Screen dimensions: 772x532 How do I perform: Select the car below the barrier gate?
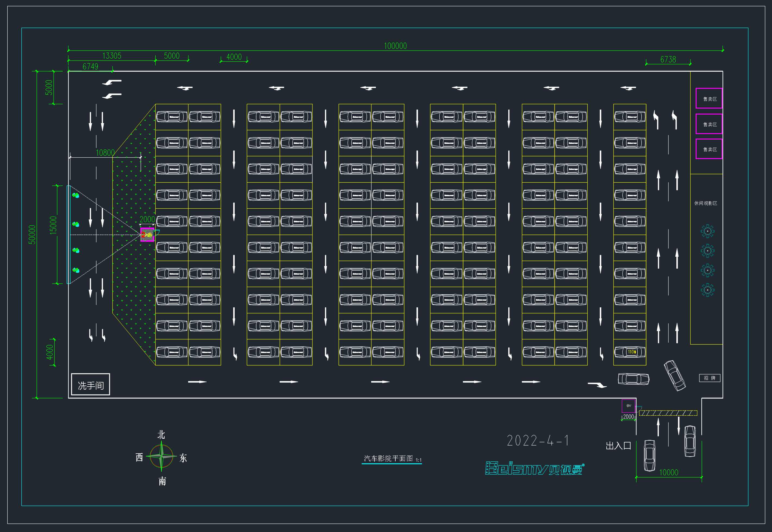coord(690,441)
